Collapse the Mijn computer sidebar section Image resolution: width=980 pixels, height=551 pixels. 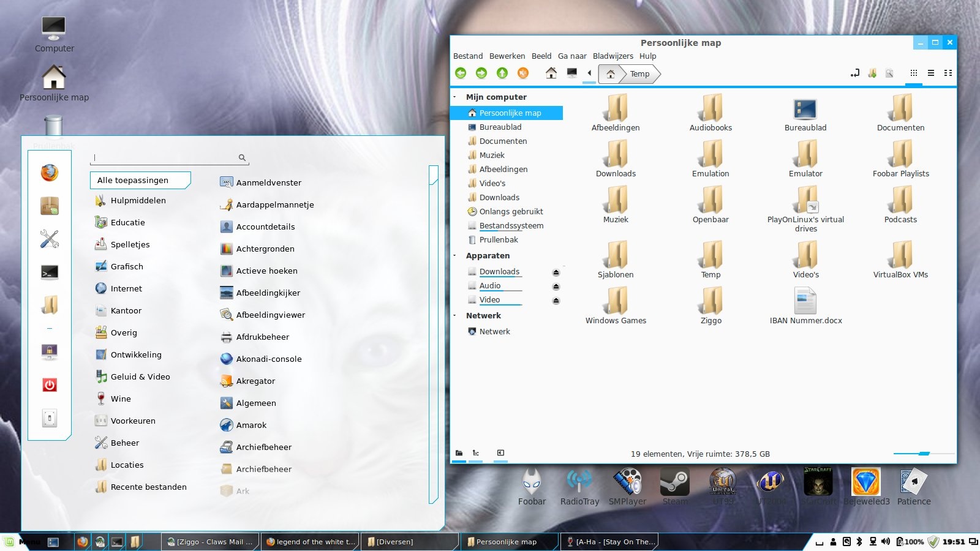pyautogui.click(x=455, y=97)
